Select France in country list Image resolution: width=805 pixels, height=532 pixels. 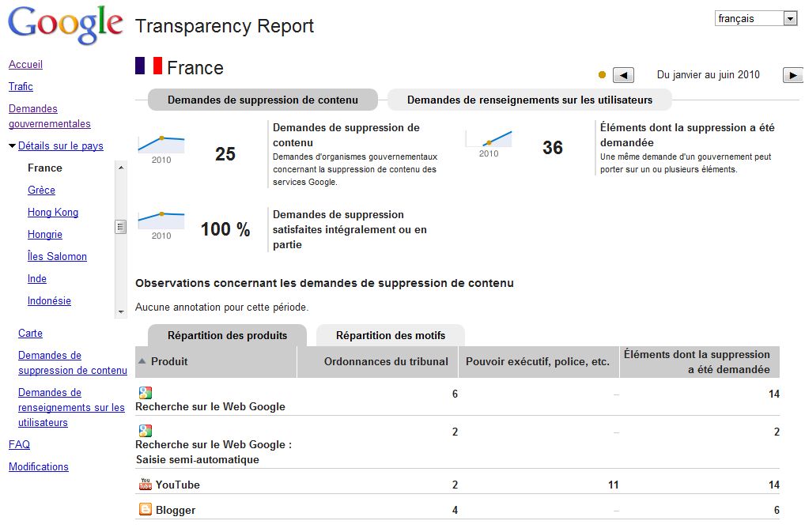coord(44,168)
